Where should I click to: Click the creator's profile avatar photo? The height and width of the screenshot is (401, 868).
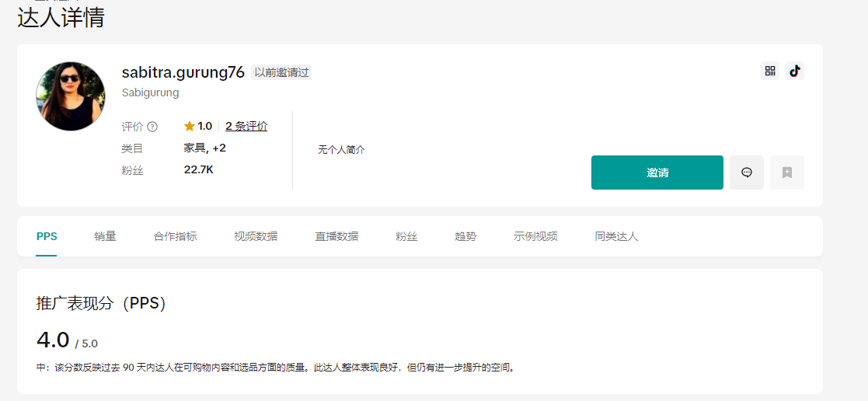click(x=71, y=96)
